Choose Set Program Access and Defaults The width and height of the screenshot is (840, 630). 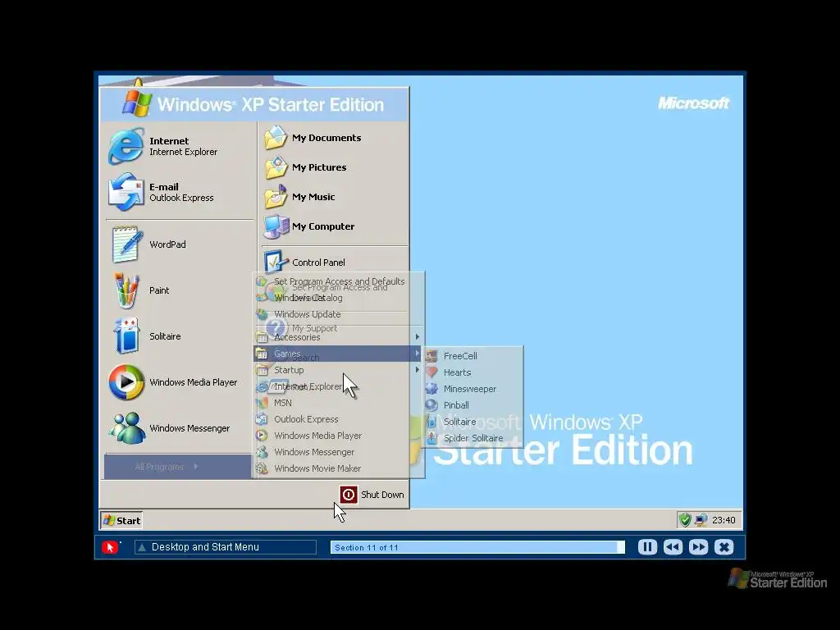pyautogui.click(x=339, y=281)
